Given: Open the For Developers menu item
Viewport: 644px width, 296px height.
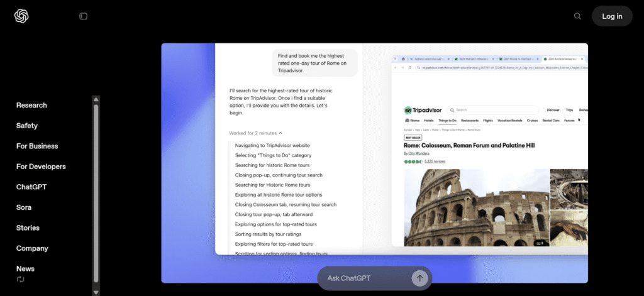Looking at the screenshot, I should (41, 167).
